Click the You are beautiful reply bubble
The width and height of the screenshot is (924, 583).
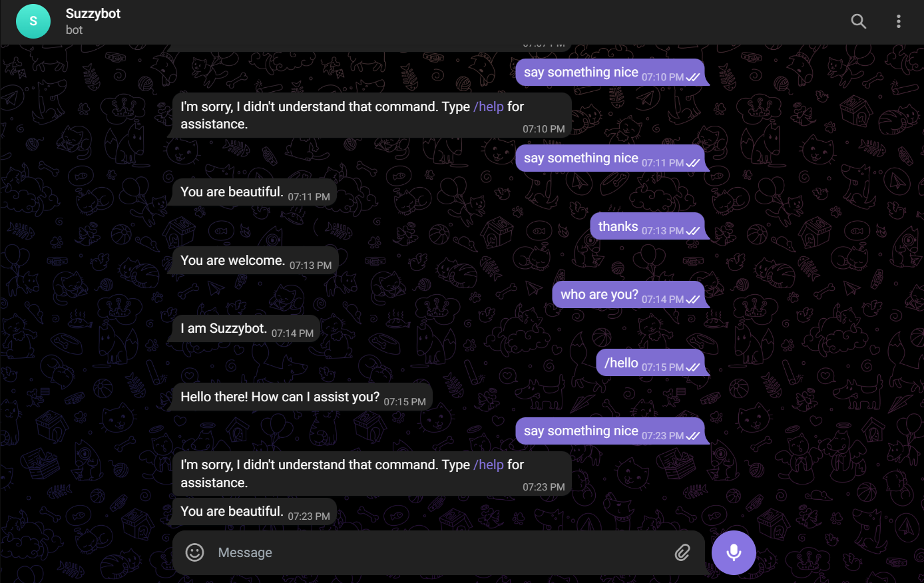[x=232, y=191]
